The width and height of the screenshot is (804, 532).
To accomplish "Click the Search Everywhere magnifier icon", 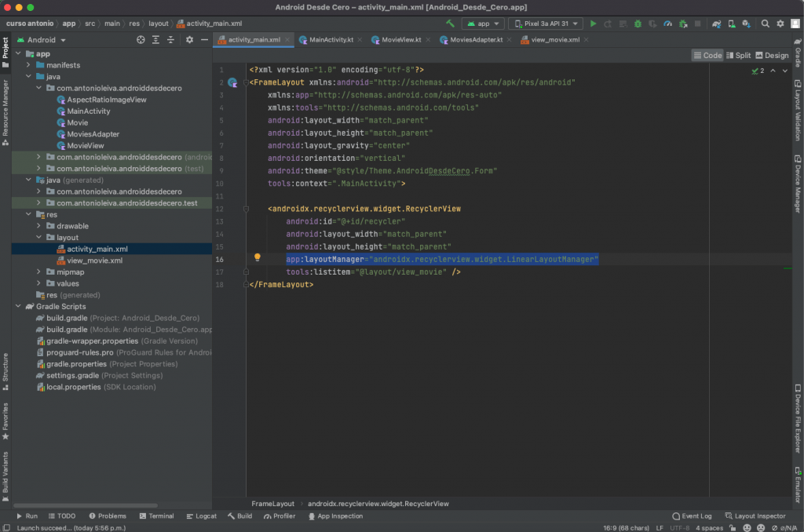I will click(765, 24).
